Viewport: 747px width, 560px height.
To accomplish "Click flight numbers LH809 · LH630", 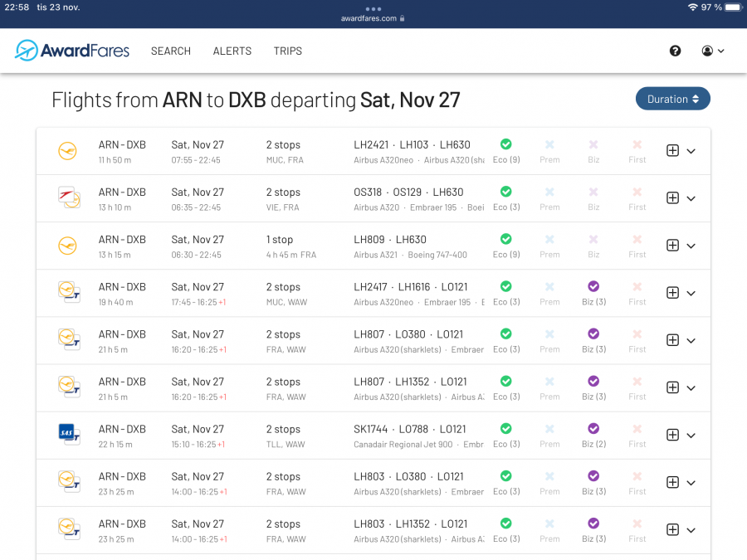I will click(x=390, y=240).
